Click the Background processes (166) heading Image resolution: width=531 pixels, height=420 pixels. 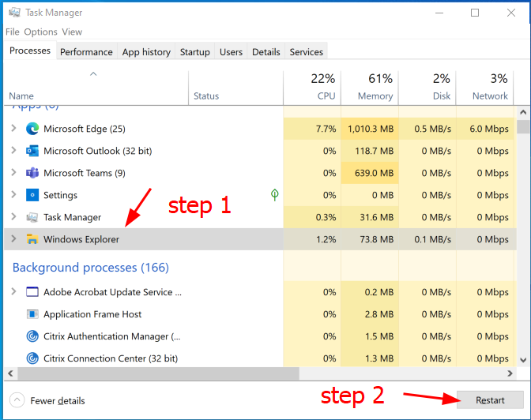[90, 268]
